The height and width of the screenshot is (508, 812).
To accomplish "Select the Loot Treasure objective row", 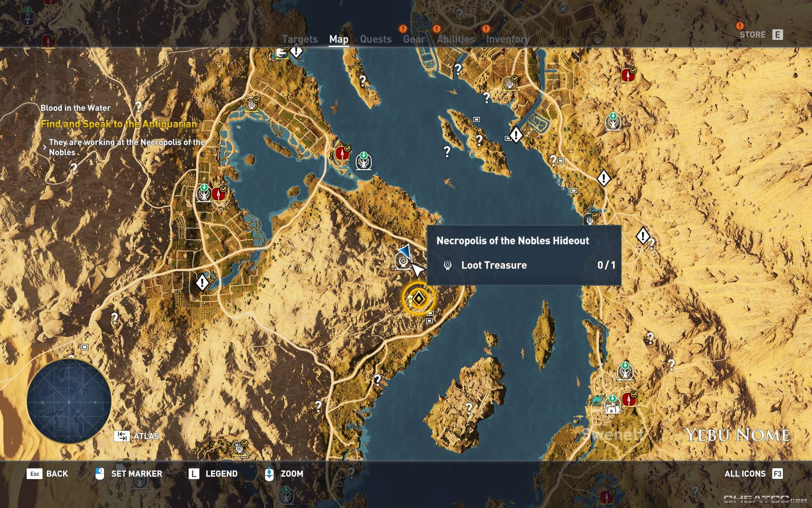I will 524,265.
